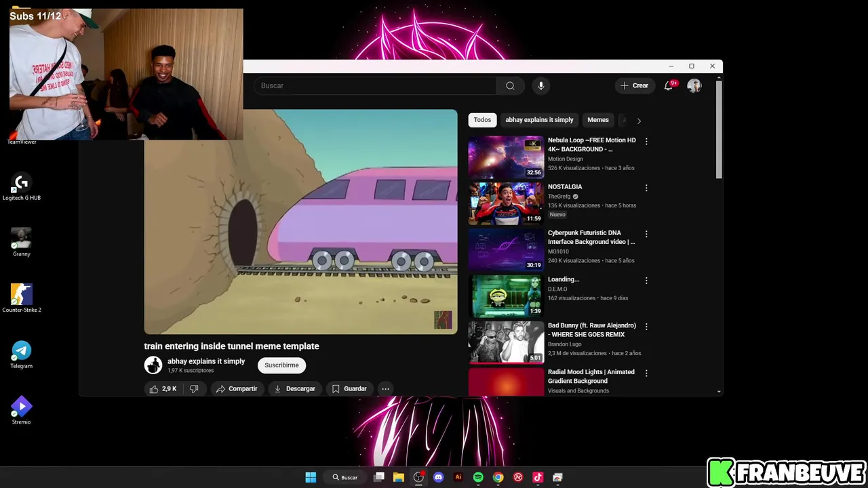Open Telegram desktop shortcut
Image resolution: width=868 pixels, height=488 pixels.
(x=22, y=354)
